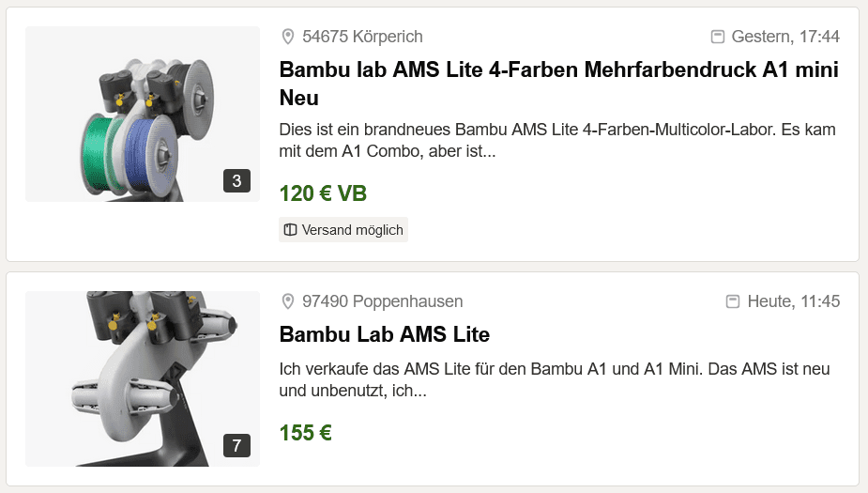Click the 'Gestern, 17:44' posting date

[x=785, y=37]
